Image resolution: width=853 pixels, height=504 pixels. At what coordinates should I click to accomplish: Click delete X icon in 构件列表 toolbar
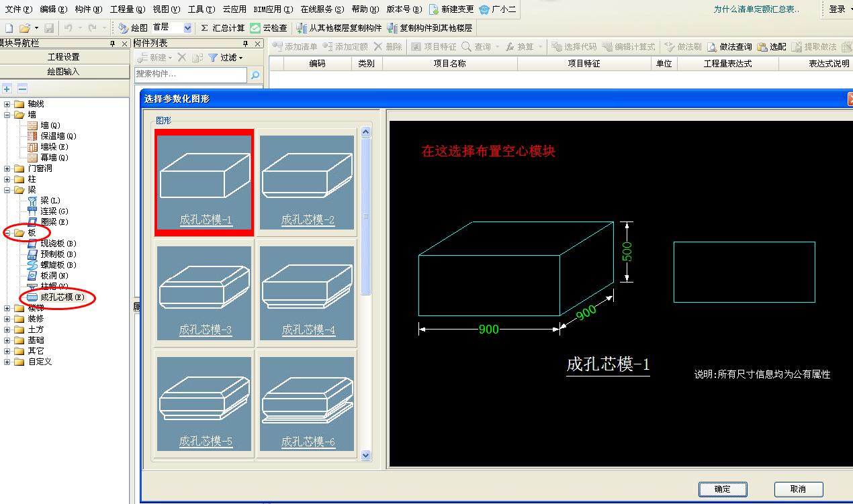[181, 58]
